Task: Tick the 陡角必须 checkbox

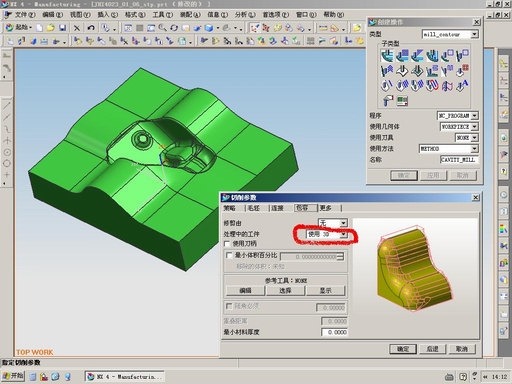Action: pos(229,306)
